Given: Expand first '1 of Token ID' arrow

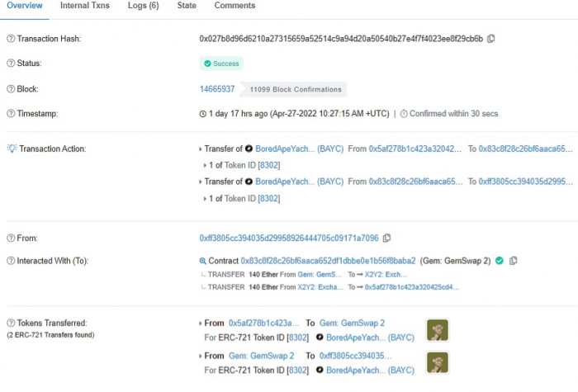Looking at the screenshot, I should (205, 166).
